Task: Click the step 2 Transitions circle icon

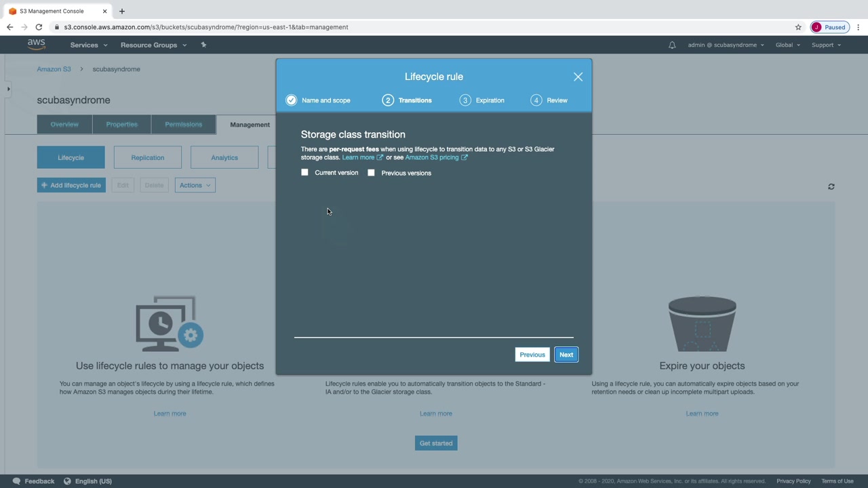Action: point(388,100)
